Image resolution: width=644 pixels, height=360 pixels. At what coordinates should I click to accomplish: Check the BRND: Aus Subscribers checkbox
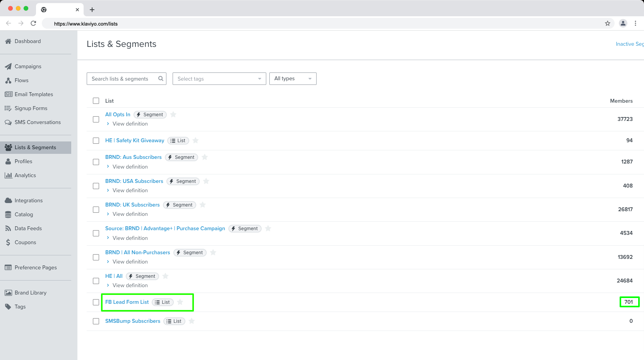(x=96, y=162)
